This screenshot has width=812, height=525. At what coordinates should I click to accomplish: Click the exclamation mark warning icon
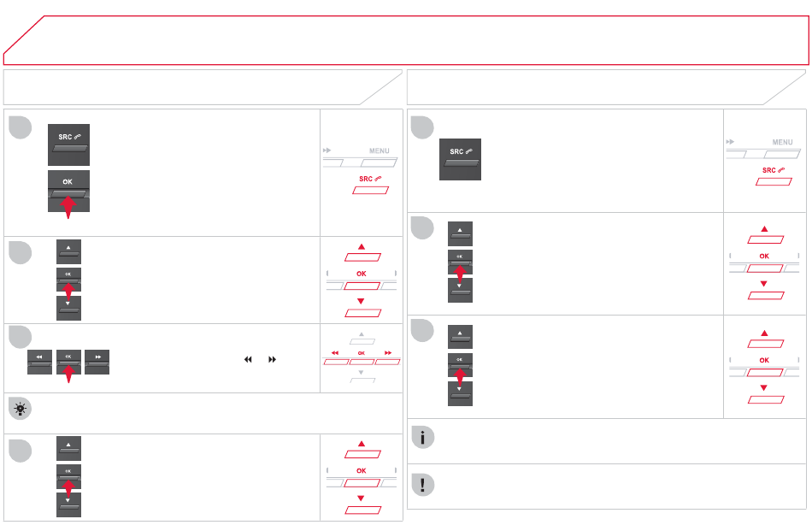pyautogui.click(x=422, y=485)
